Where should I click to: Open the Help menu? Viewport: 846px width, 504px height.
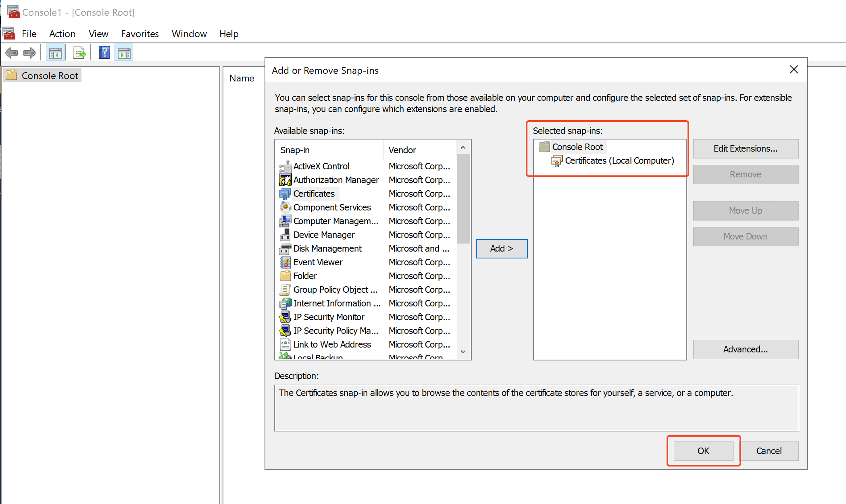[x=229, y=34]
